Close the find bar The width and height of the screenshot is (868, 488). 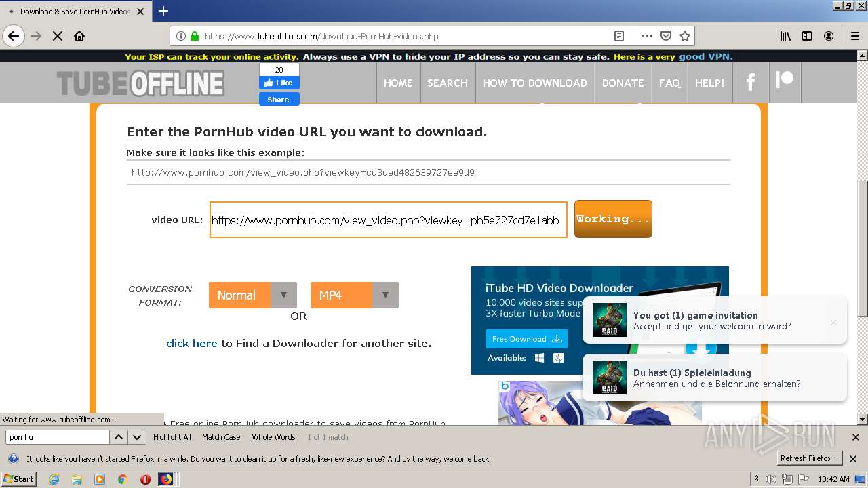(x=855, y=437)
